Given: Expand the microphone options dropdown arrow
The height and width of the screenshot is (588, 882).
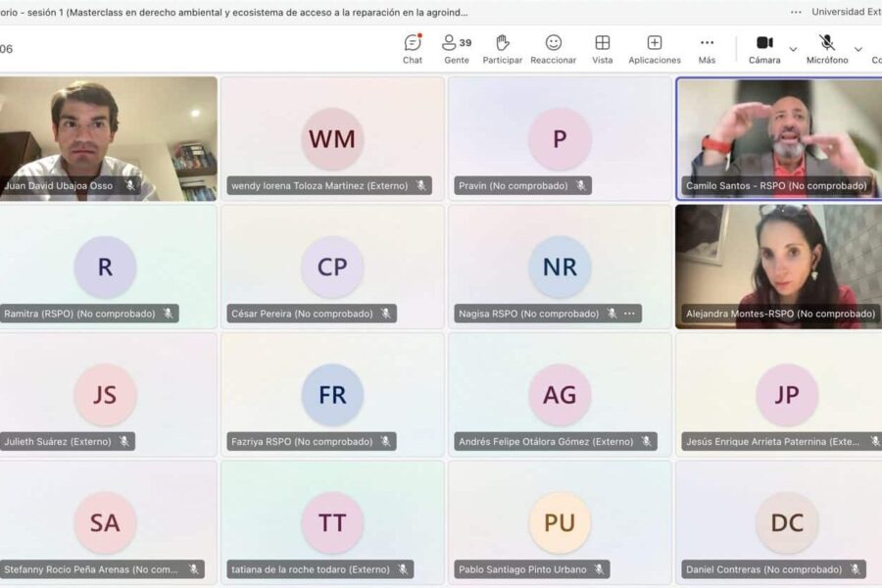Looking at the screenshot, I should pyautogui.click(x=858, y=49).
